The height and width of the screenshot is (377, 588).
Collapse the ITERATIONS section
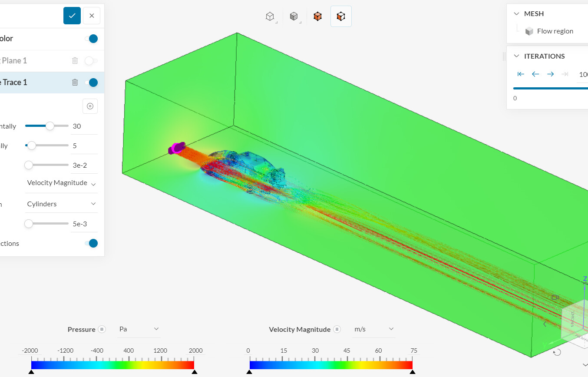click(x=516, y=56)
